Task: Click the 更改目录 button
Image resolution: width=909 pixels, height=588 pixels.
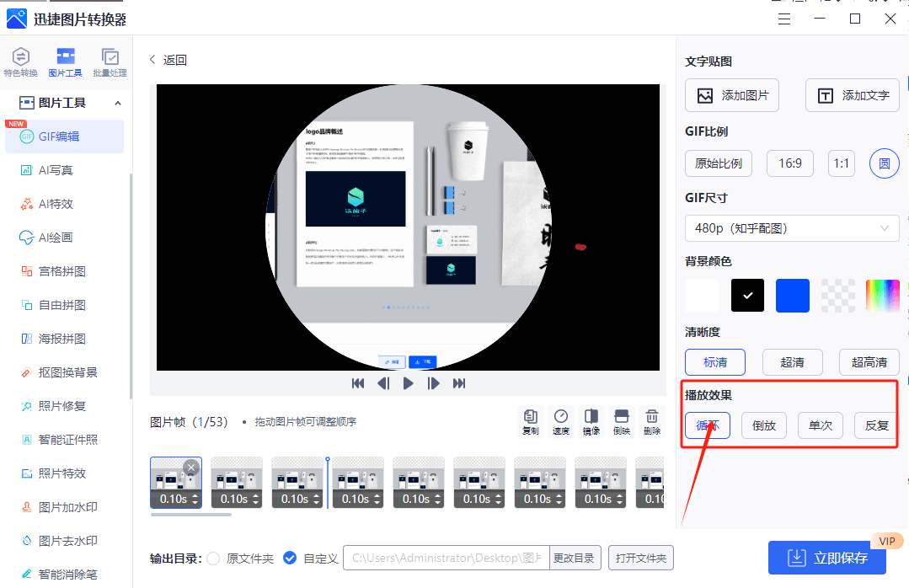Action: (x=574, y=558)
